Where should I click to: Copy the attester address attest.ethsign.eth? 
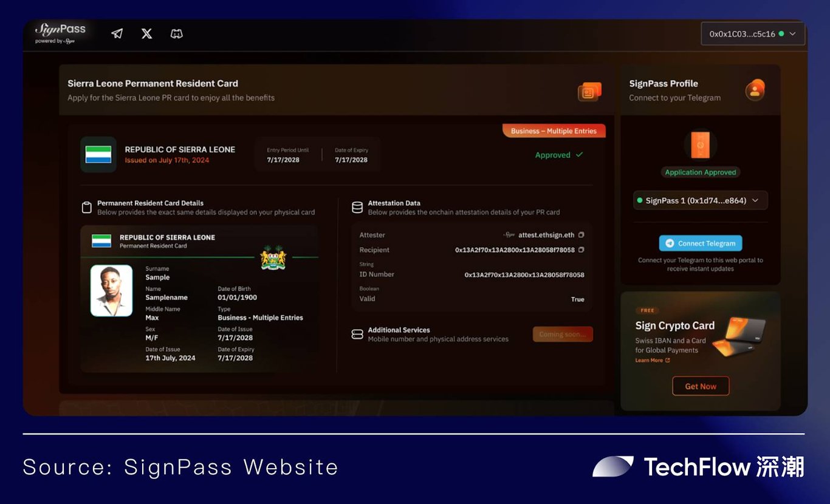click(x=581, y=235)
